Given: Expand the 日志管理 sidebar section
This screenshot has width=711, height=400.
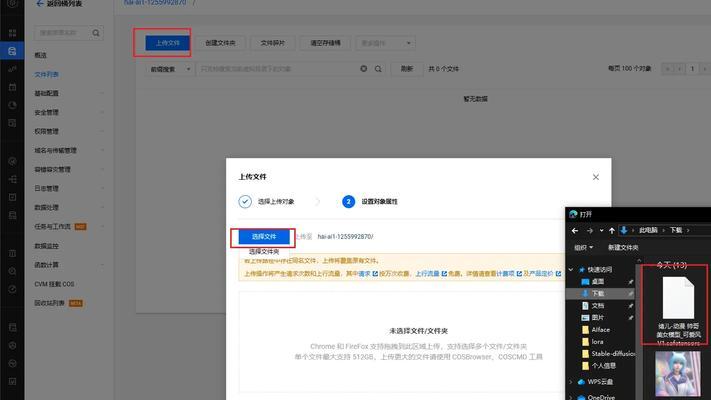Looking at the screenshot, I should pyautogui.click(x=68, y=189).
